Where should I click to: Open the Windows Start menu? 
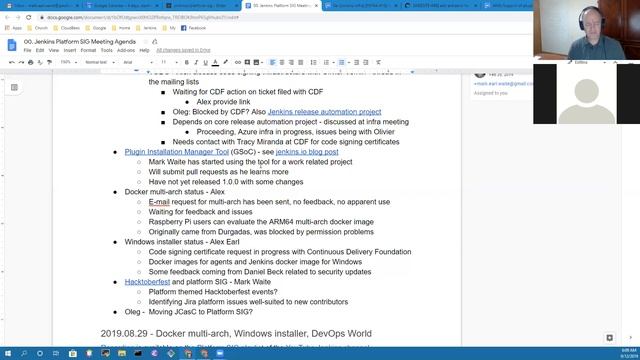click(8, 353)
